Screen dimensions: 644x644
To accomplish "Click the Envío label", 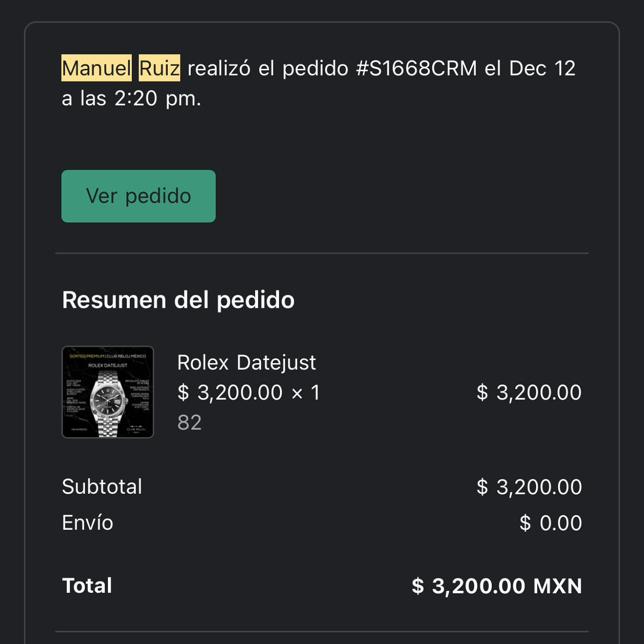I will click(x=87, y=523).
